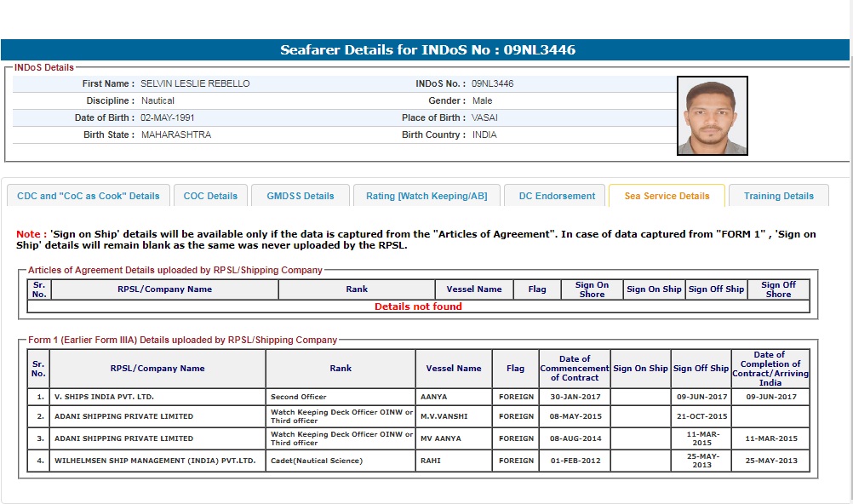
Task: Click the M.V.VANSHI vessel name cell
Action: (444, 416)
